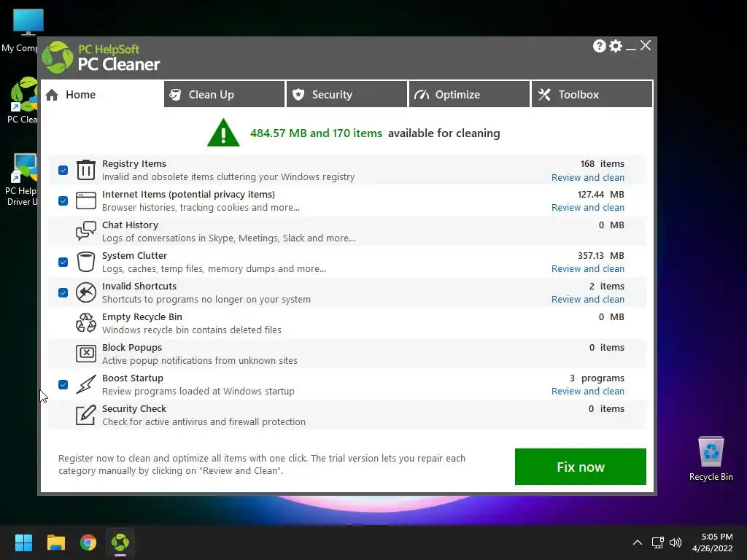The image size is (747, 560).
Task: Click Review and clean for System Clutter
Action: point(588,268)
